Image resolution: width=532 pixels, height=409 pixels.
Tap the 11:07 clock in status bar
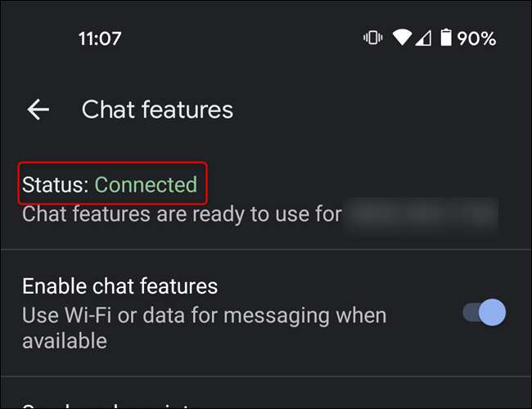point(100,38)
